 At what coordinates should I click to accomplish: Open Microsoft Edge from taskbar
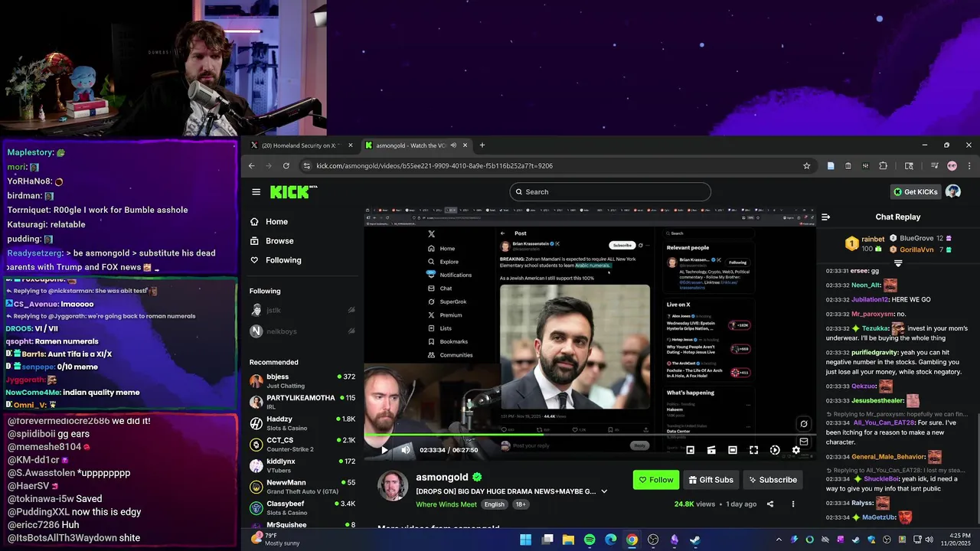pyautogui.click(x=611, y=540)
